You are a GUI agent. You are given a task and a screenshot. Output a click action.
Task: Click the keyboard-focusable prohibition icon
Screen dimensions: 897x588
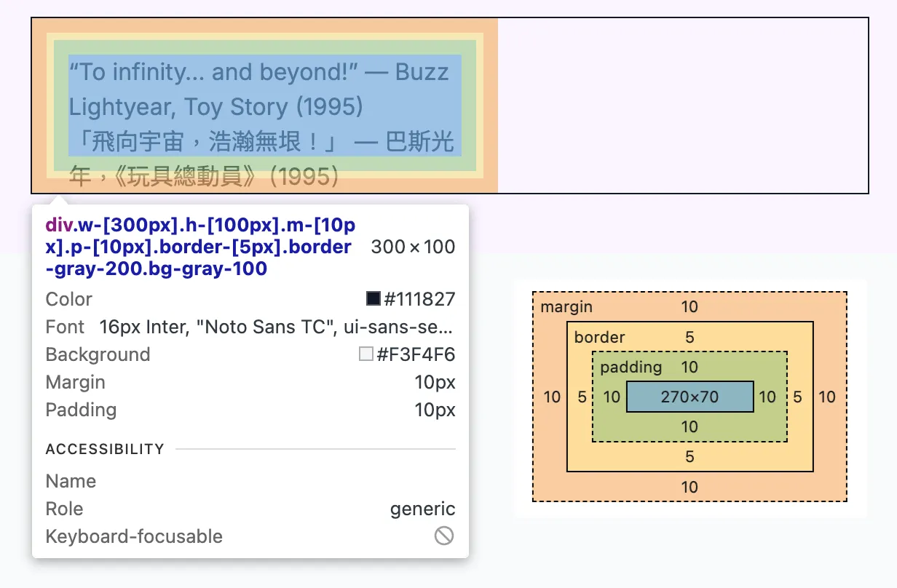(x=445, y=536)
